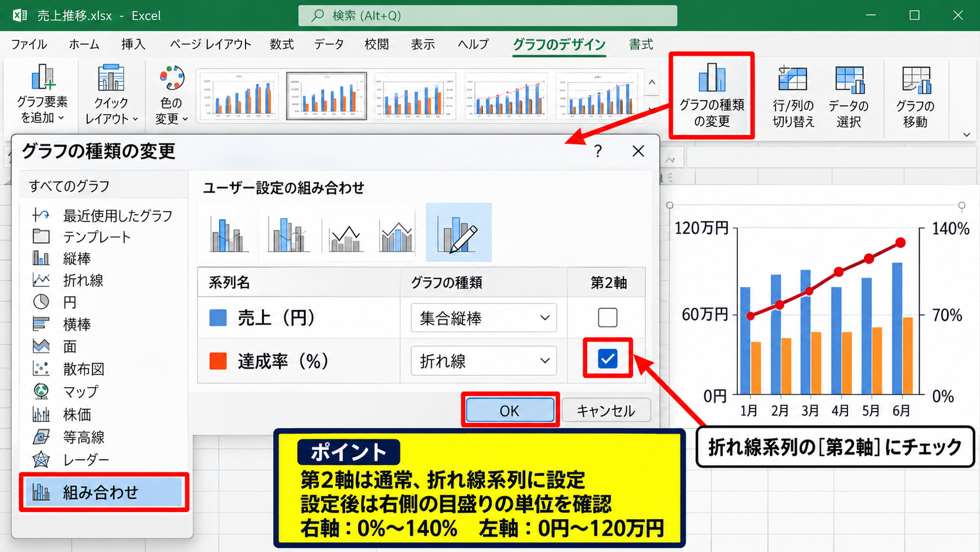Click Move Chart (グラフの移動) icon
Image resolution: width=980 pixels, height=552 pixels.
click(916, 80)
